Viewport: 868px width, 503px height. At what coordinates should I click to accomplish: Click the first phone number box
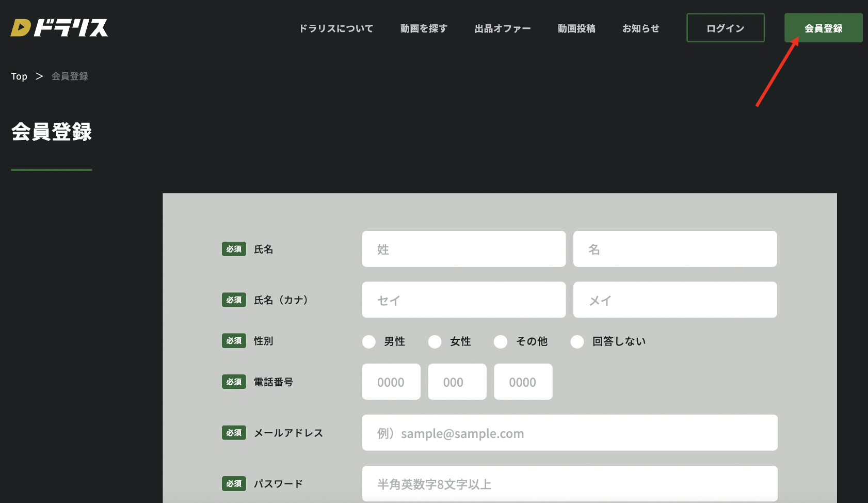[391, 382]
